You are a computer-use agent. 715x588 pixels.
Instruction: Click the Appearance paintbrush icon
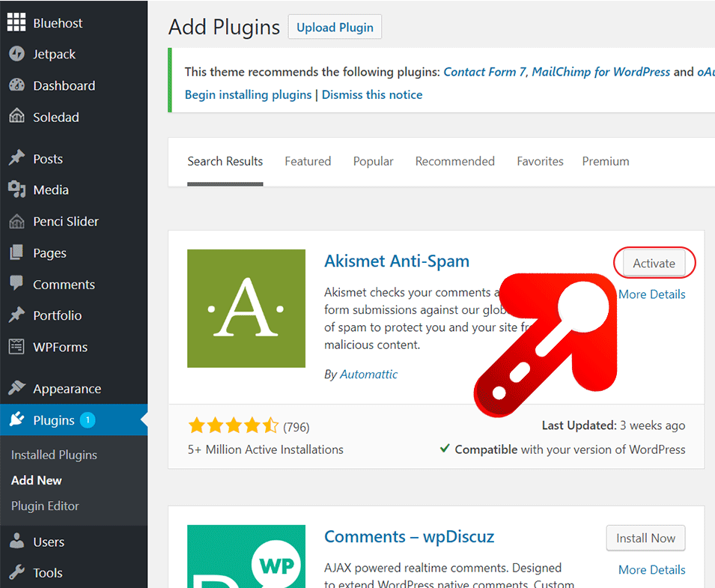(x=17, y=388)
